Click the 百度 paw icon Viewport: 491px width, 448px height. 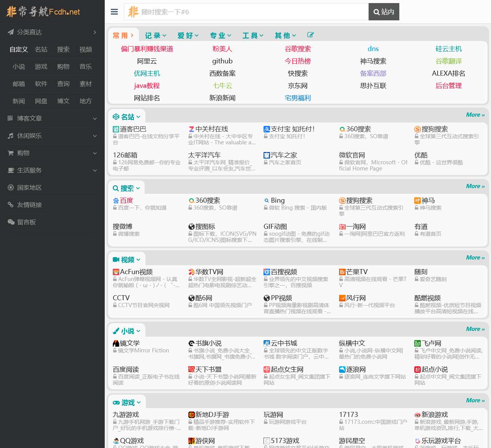116,201
